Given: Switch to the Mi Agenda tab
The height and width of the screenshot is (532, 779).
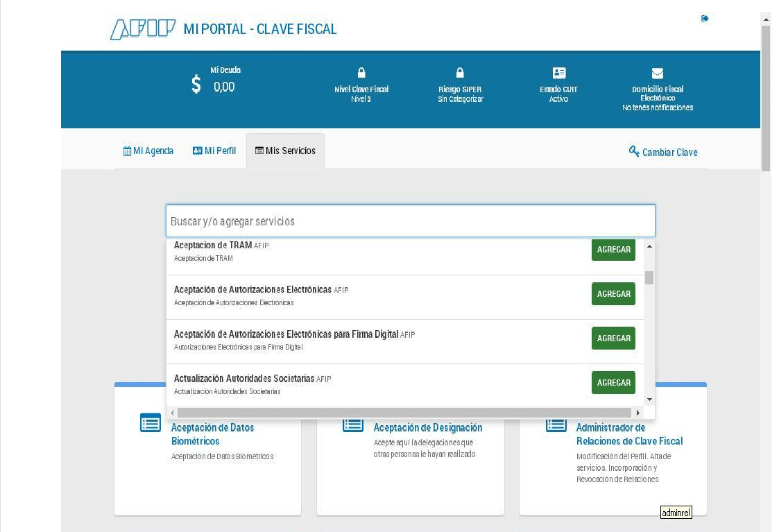Looking at the screenshot, I should 148,150.
